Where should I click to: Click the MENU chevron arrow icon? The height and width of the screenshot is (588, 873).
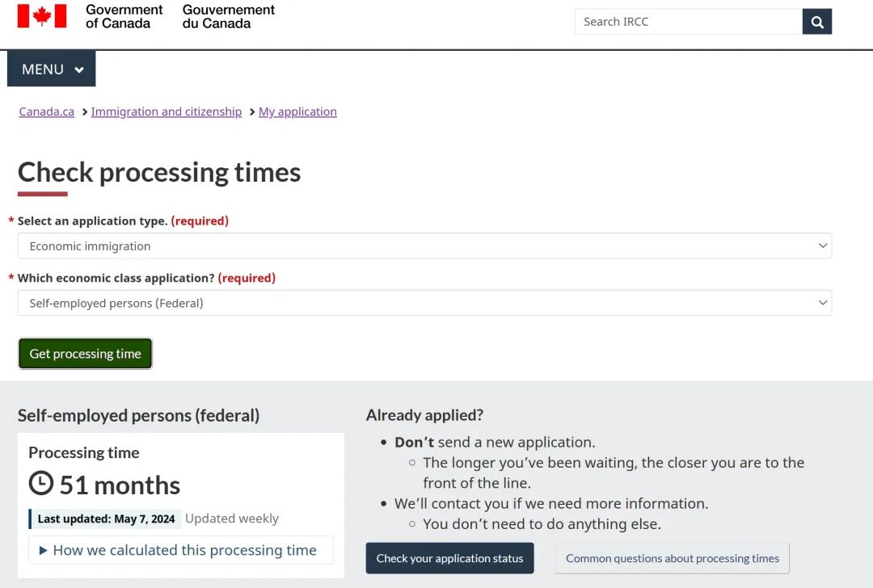[x=79, y=69]
